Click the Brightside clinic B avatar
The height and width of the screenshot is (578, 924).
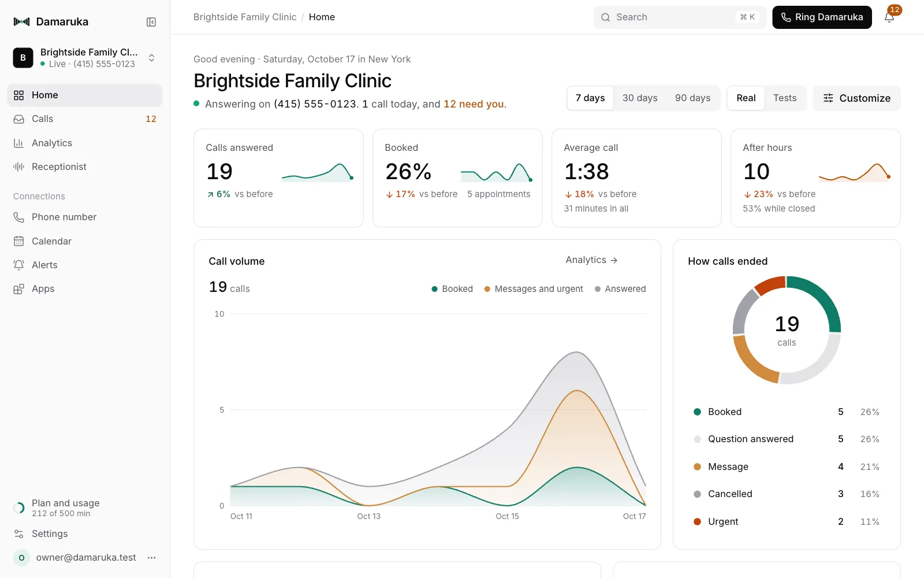[23, 58]
